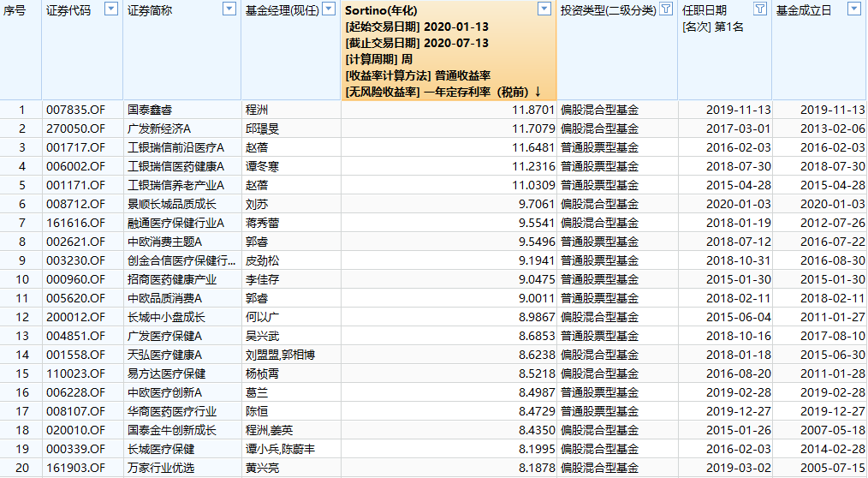Select fund code 001717.OF
868x478 pixels.
pos(76,147)
